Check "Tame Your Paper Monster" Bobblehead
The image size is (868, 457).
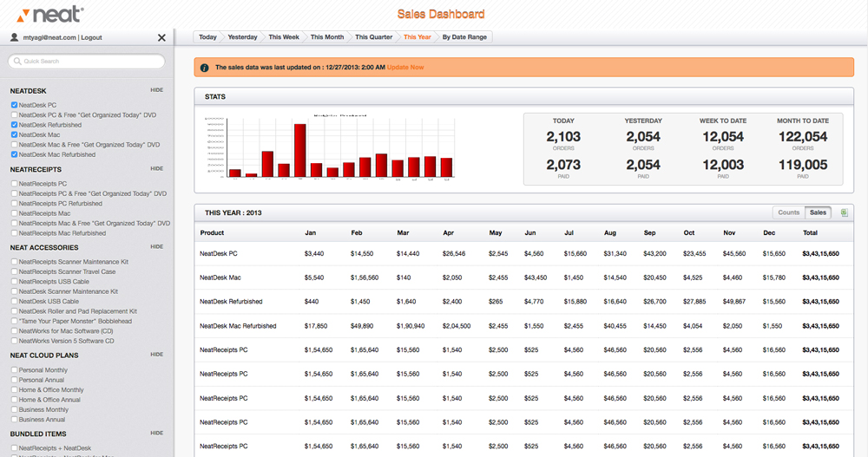coord(14,321)
